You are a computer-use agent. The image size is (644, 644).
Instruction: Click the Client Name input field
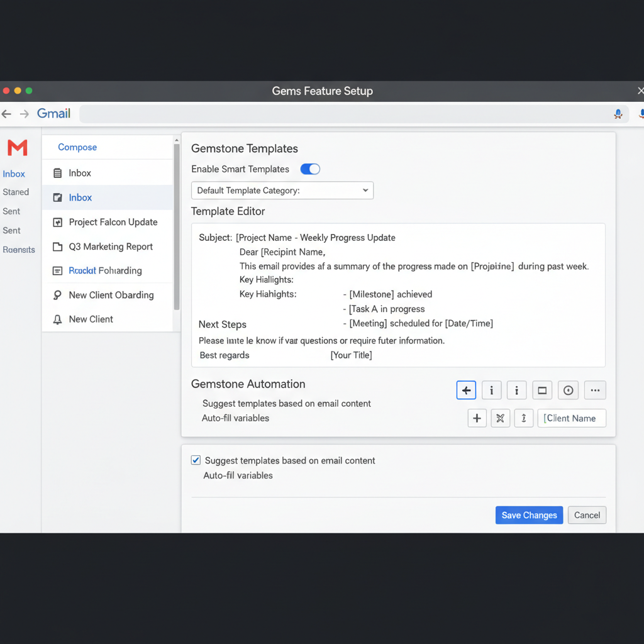point(572,418)
